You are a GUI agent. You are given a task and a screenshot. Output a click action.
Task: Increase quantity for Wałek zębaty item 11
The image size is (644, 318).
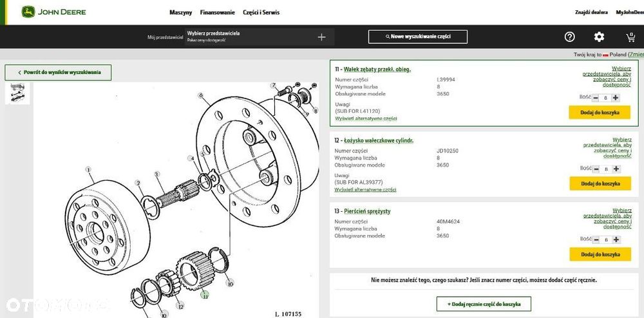click(615, 98)
